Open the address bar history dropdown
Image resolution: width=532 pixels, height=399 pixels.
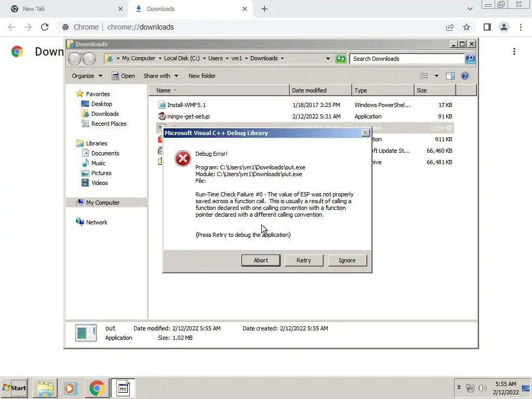click(328, 59)
